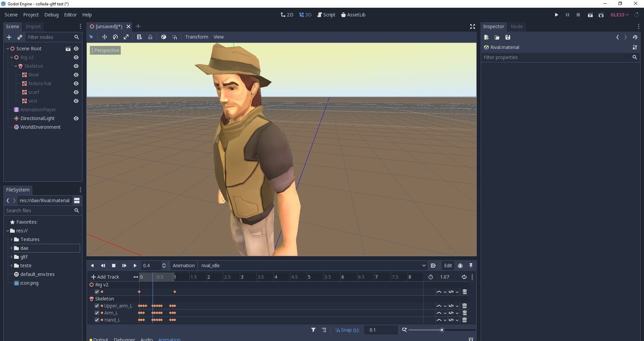Play a custom scene
The image size is (644, 341).
(x=601, y=15)
